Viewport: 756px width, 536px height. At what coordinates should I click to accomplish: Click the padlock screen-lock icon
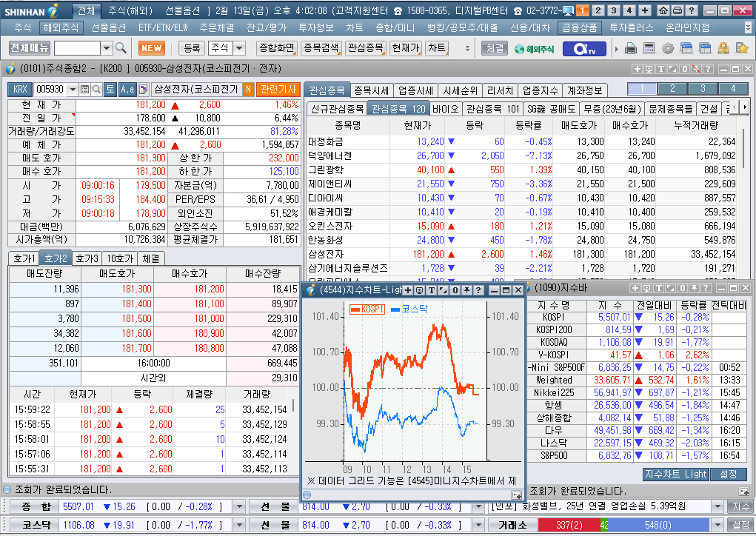point(723,48)
